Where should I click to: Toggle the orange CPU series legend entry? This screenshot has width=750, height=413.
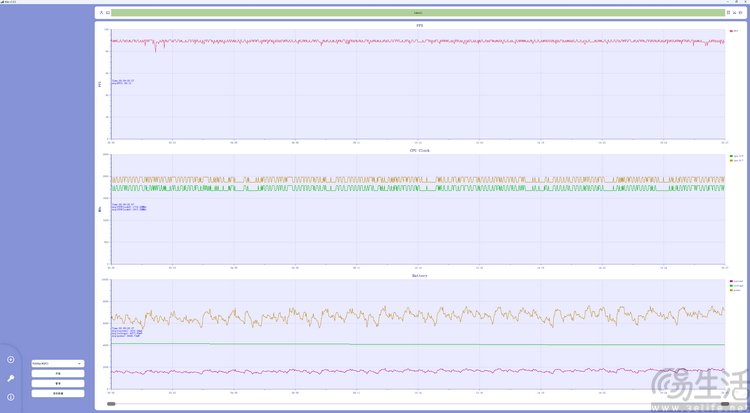(x=737, y=160)
